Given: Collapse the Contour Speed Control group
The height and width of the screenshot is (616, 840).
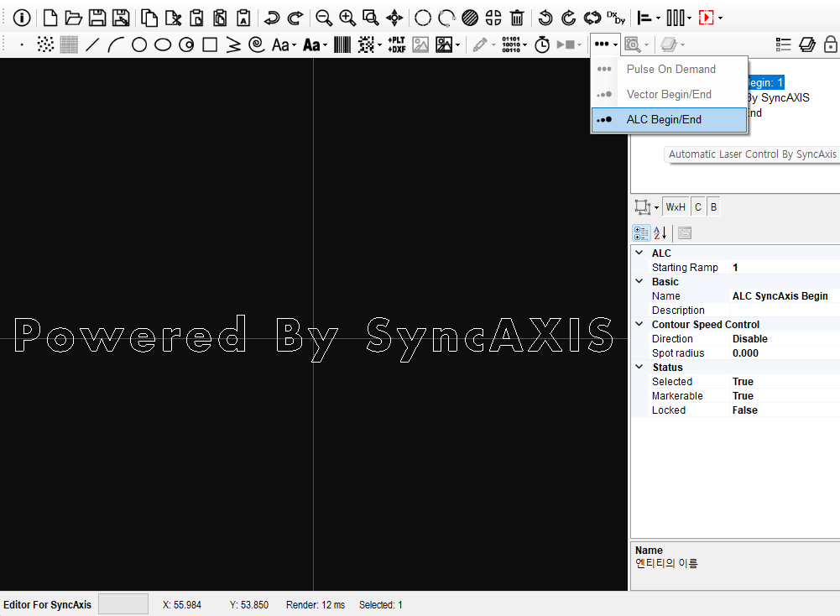Looking at the screenshot, I should pos(639,324).
